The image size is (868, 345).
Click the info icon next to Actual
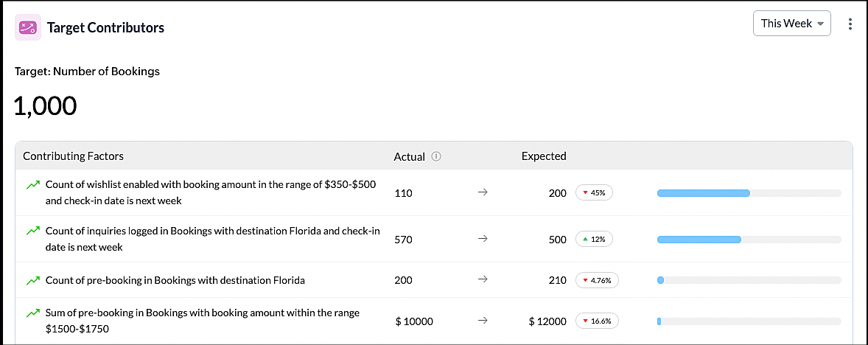[436, 156]
